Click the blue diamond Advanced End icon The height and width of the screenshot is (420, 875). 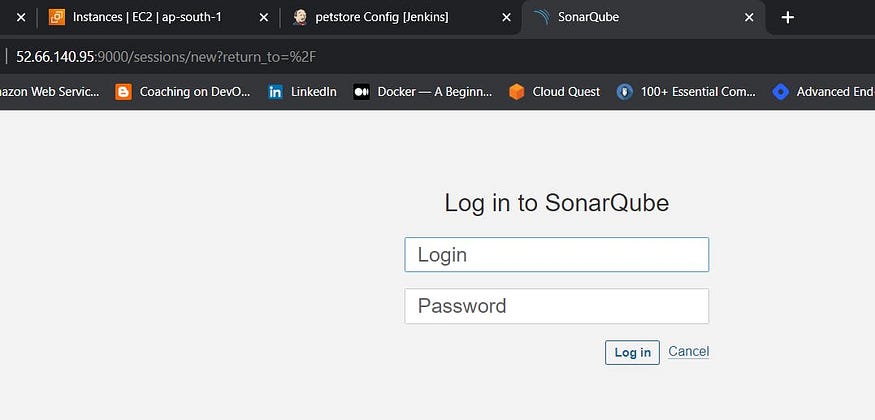click(781, 91)
